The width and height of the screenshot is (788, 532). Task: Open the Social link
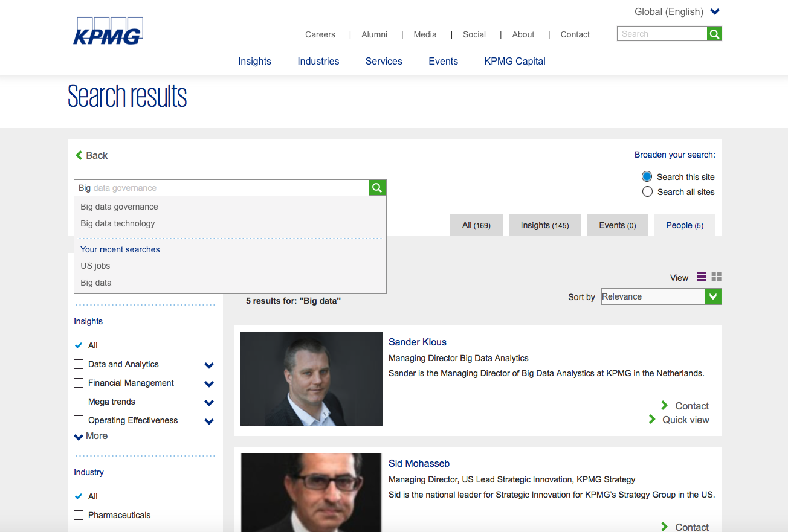(x=474, y=34)
